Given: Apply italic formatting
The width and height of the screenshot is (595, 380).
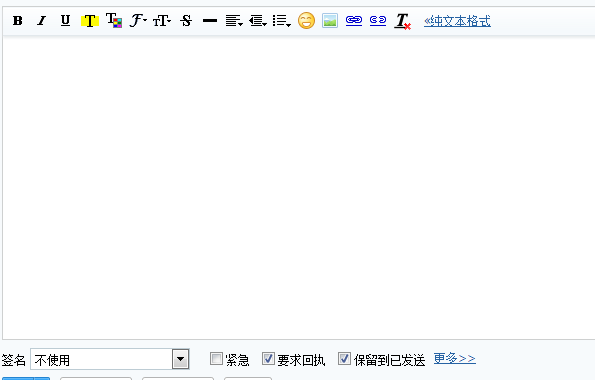Looking at the screenshot, I should coord(41,20).
